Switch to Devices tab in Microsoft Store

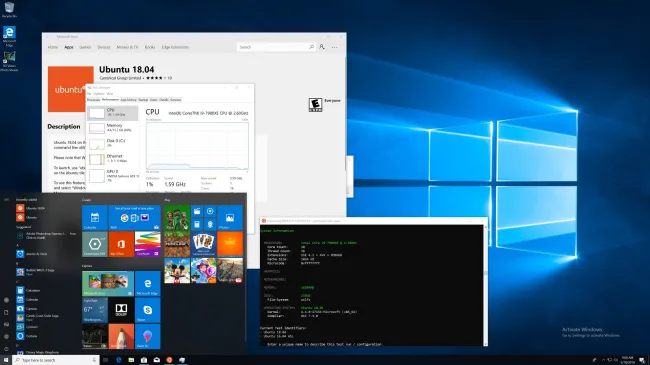(104, 47)
